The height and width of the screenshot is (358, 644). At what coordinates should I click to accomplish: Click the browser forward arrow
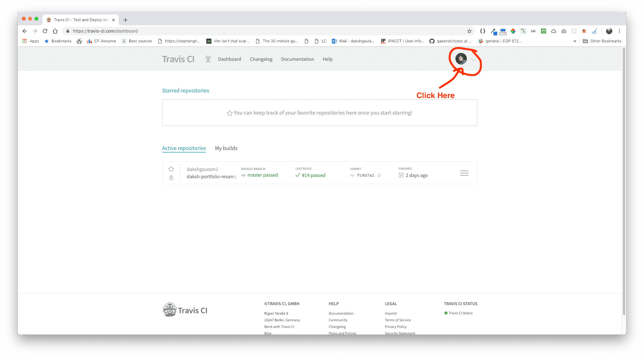(x=35, y=31)
